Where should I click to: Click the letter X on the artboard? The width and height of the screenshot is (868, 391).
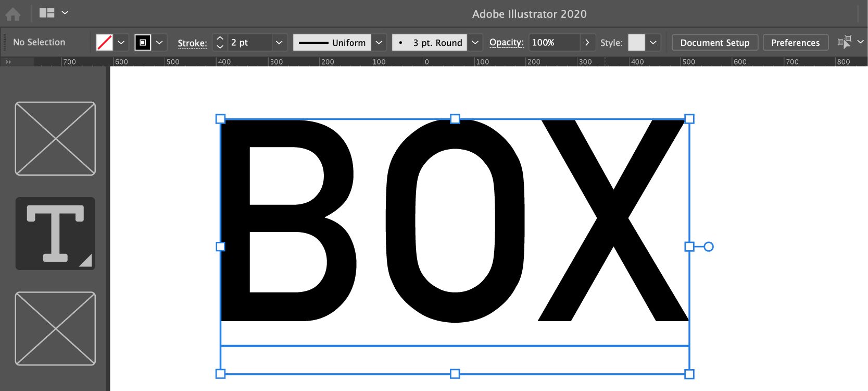click(613, 221)
